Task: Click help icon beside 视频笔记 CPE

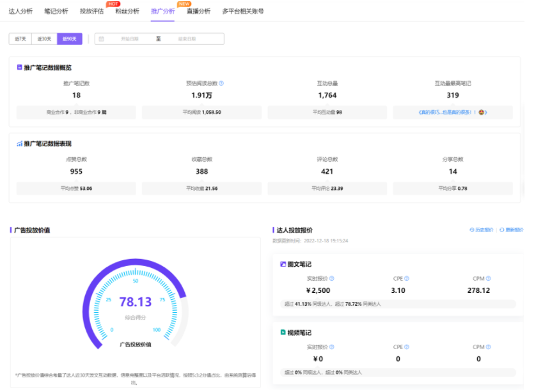Action: coord(407,347)
